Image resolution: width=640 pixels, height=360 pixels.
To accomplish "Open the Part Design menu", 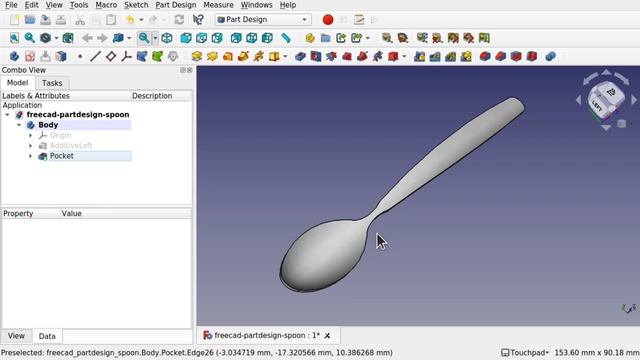I will click(x=176, y=5).
